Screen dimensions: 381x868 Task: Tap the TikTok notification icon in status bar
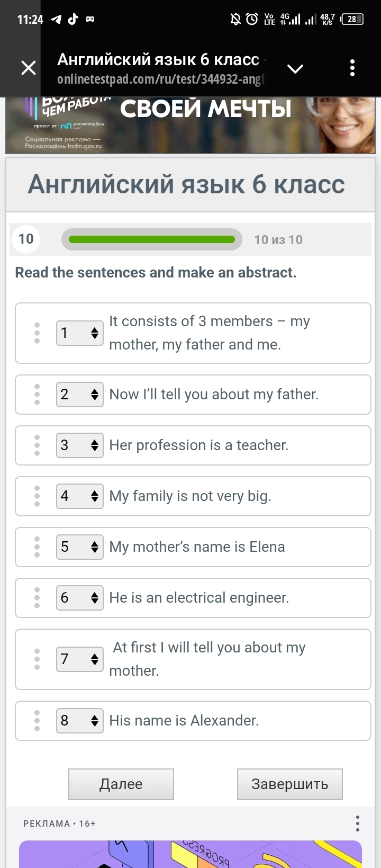coord(73,19)
